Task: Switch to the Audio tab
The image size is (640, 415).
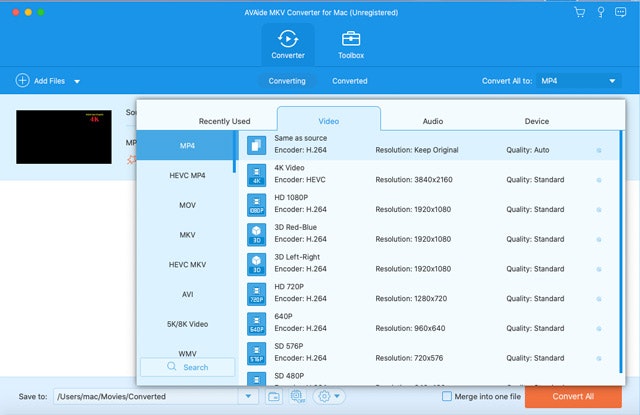Action: click(x=433, y=121)
